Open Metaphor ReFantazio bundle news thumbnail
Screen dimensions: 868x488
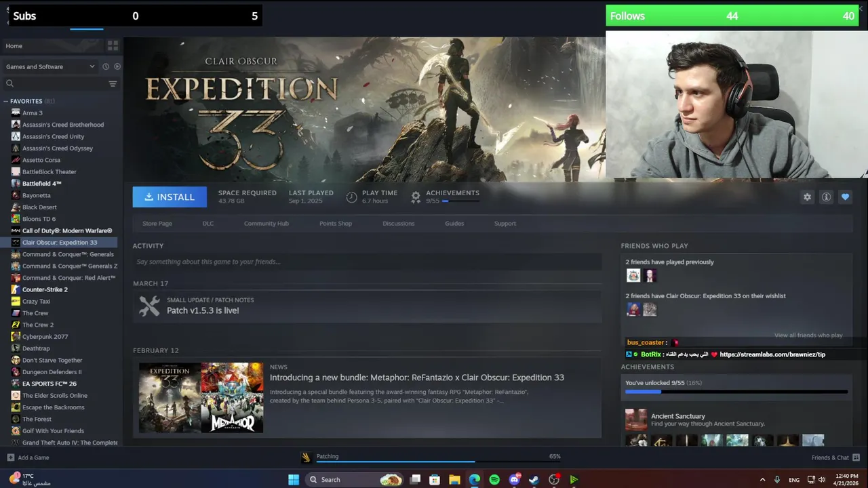[x=201, y=398]
